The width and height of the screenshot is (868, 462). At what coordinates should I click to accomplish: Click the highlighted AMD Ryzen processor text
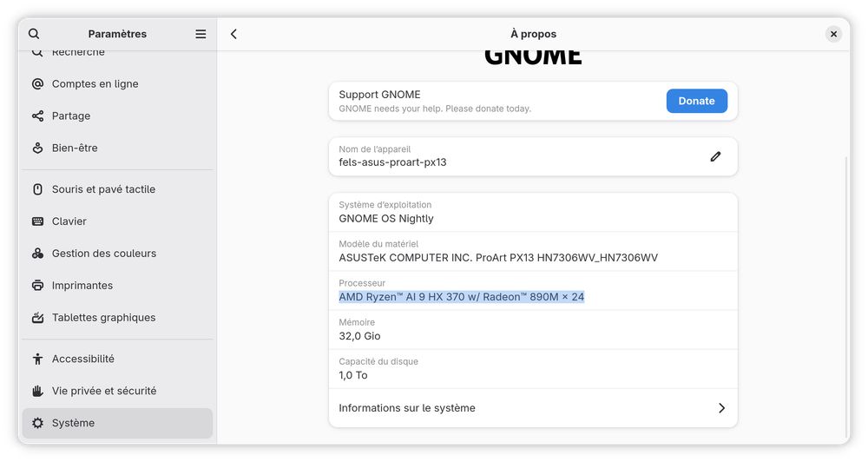(x=461, y=297)
